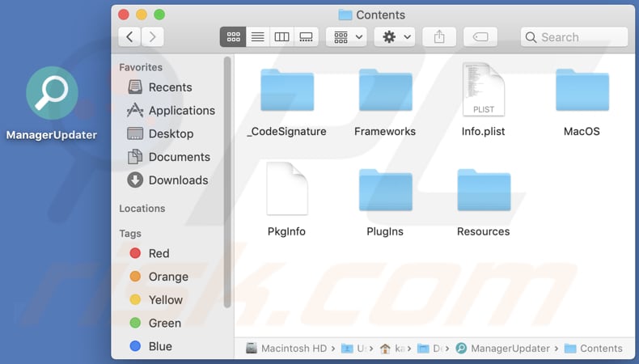Select the PlugIns folder icon
The width and height of the screenshot is (639, 364).
(386, 190)
